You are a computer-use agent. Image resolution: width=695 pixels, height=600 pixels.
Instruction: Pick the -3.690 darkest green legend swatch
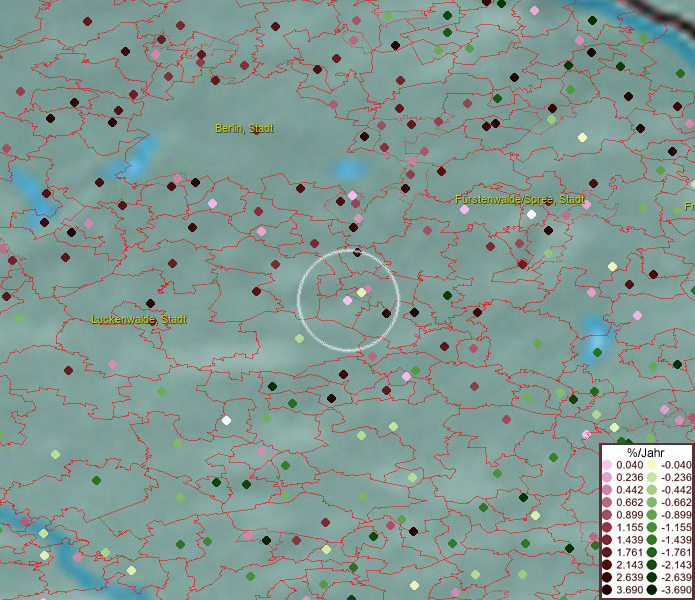[x=652, y=590]
